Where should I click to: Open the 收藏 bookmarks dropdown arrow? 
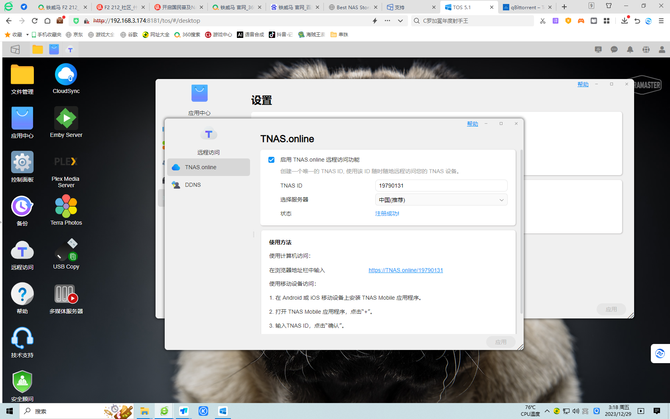click(x=27, y=35)
